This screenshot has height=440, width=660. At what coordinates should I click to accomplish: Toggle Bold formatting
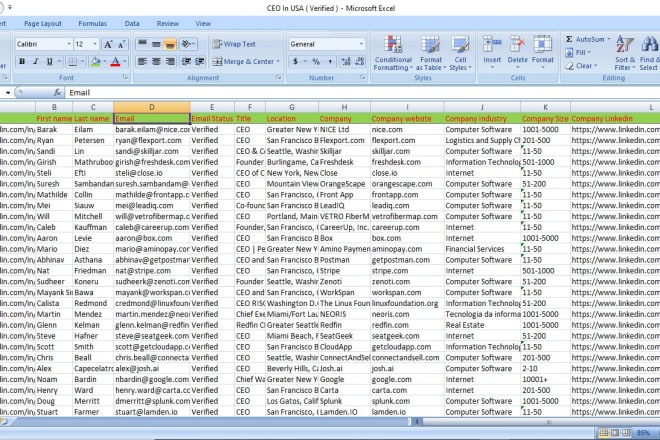[22, 61]
